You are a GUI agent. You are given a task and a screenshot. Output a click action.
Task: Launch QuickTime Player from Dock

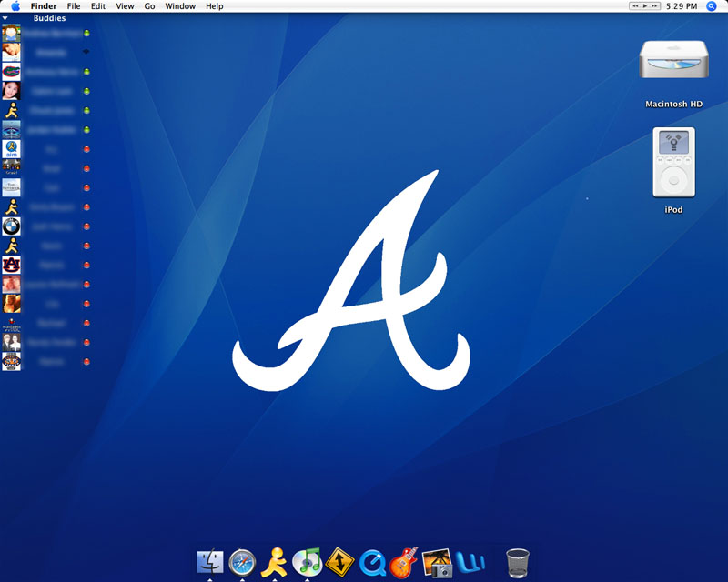click(x=372, y=563)
